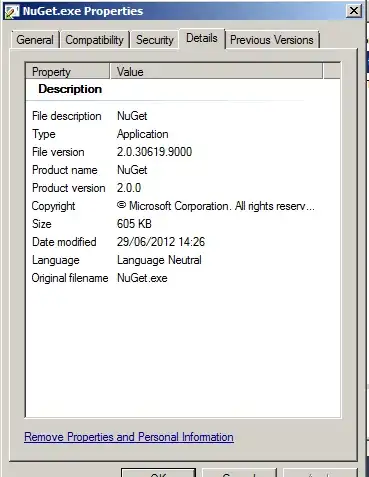Click the NuGet.exe title bar icon
The height and width of the screenshot is (477, 369).
pos(12,11)
